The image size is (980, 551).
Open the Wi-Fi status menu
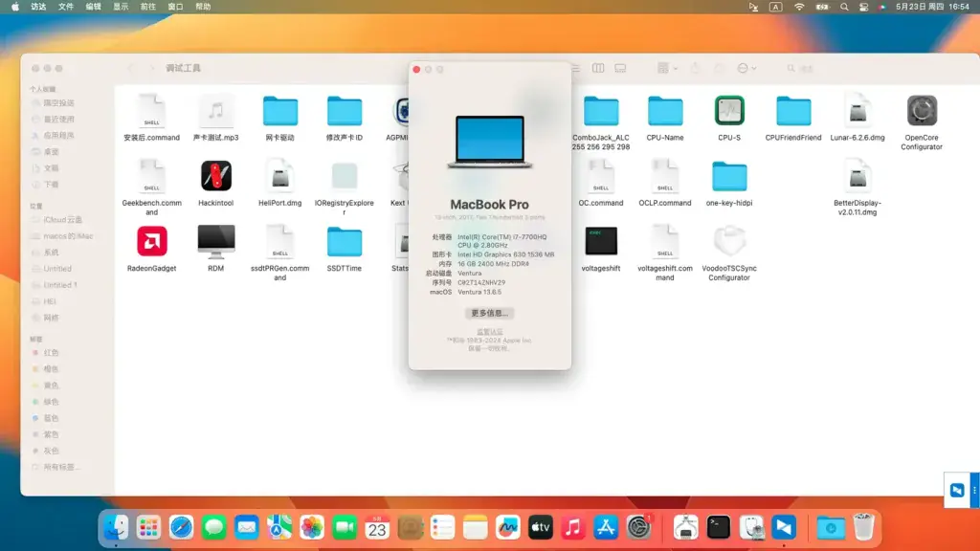coord(799,7)
